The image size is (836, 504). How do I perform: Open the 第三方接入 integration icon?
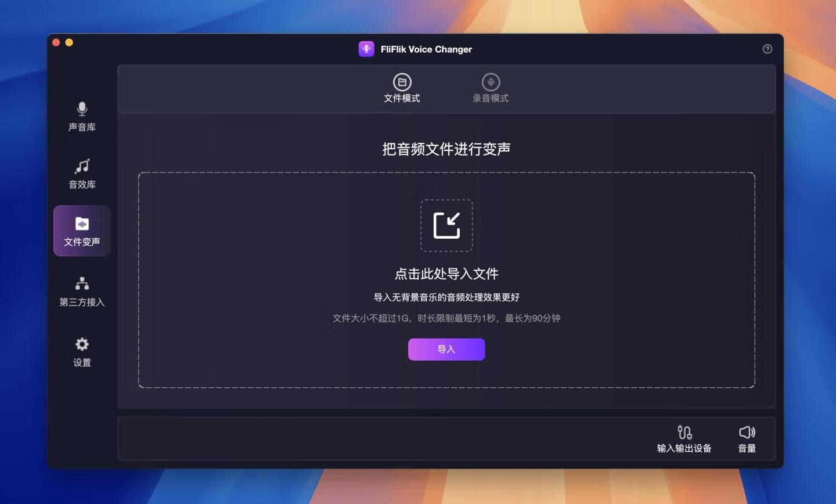(x=82, y=283)
